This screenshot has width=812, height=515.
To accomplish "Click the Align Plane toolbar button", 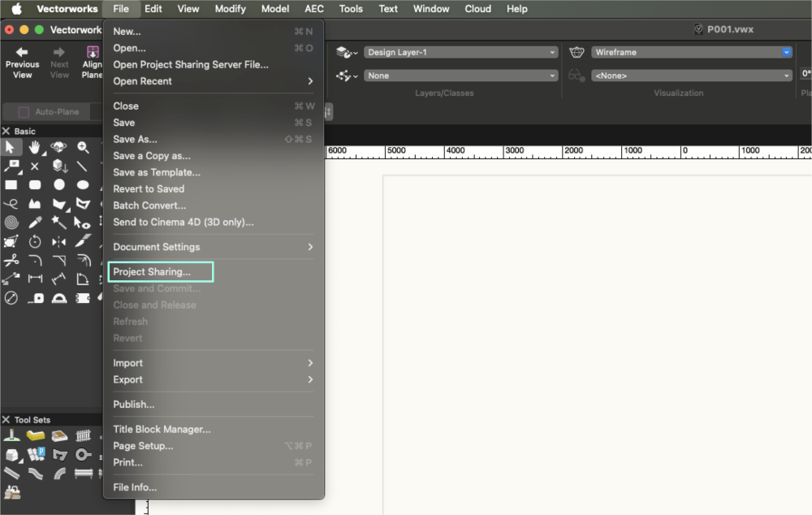I will pyautogui.click(x=93, y=63).
